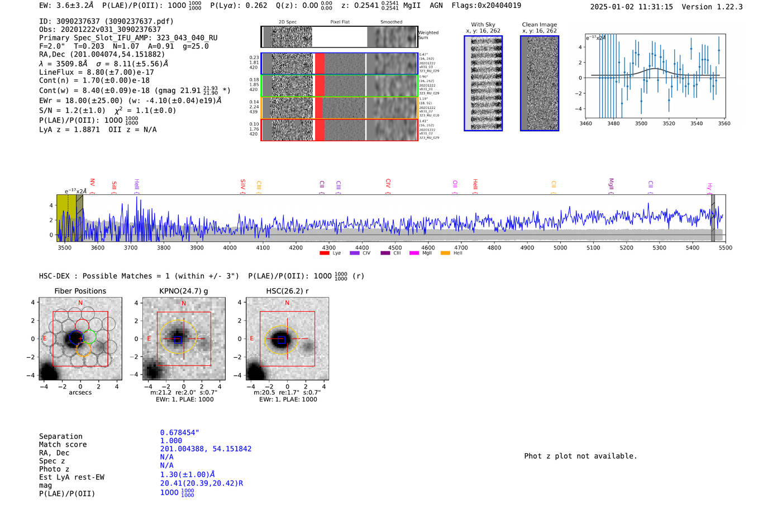Click the Lyα red legend swatch
Viewport: 782px width, 532px height.
click(x=324, y=253)
